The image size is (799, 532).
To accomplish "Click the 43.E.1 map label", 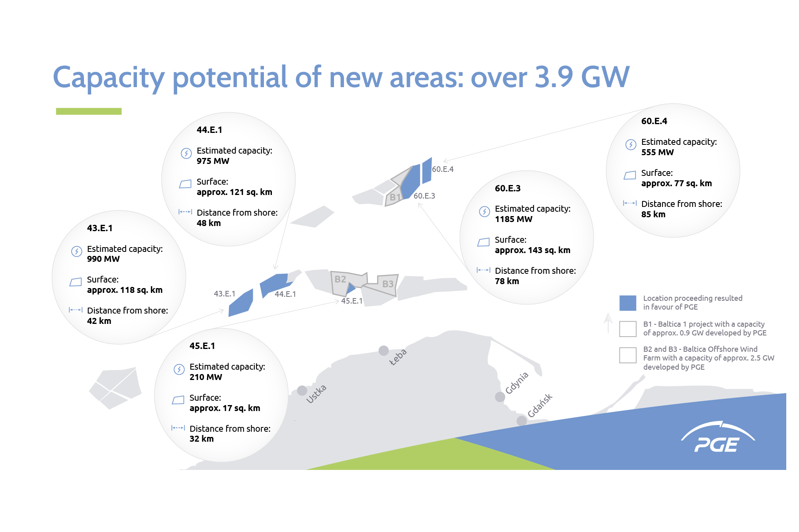I will point(225,294).
